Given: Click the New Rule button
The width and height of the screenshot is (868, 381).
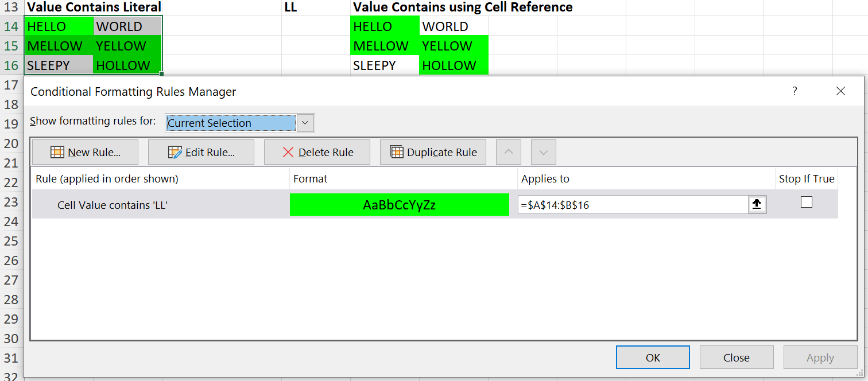Looking at the screenshot, I should (85, 152).
